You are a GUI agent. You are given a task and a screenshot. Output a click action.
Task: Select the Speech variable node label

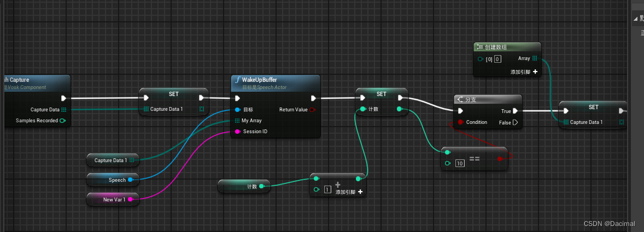click(x=117, y=180)
